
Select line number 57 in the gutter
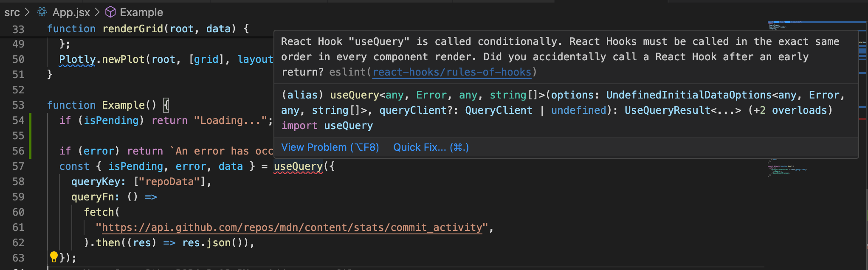point(18,166)
